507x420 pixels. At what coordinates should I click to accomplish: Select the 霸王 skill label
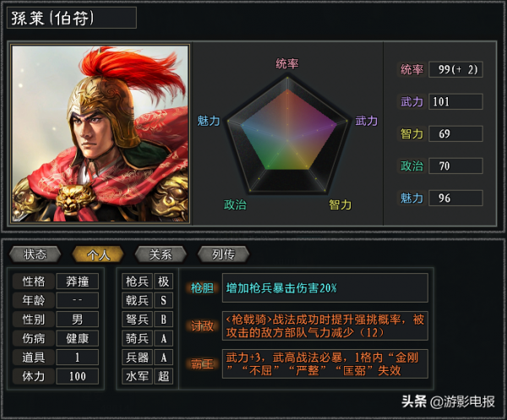(203, 363)
